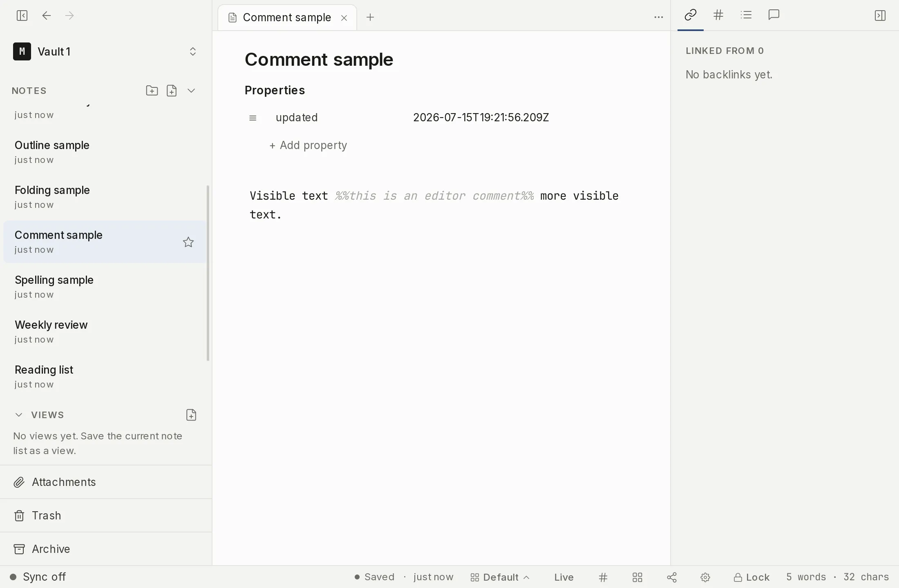Image resolution: width=899 pixels, height=588 pixels.
Task: Switch to the comments panel tab
Action: [774, 15]
